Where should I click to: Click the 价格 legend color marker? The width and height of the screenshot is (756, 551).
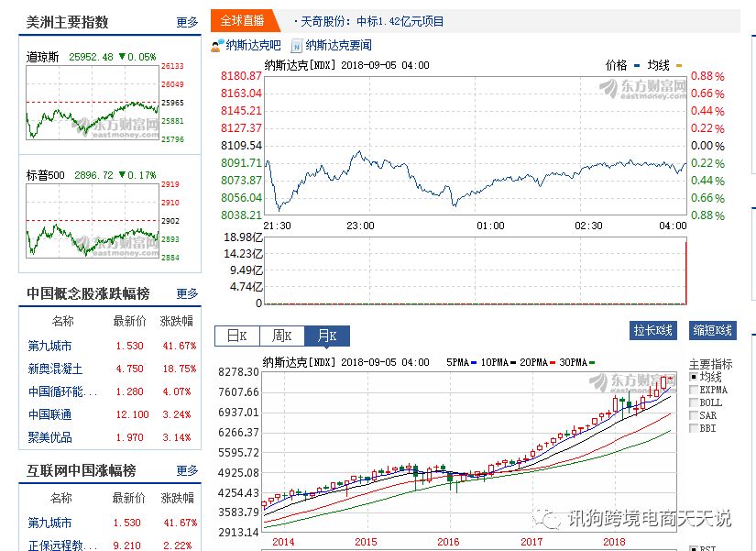pos(637,66)
